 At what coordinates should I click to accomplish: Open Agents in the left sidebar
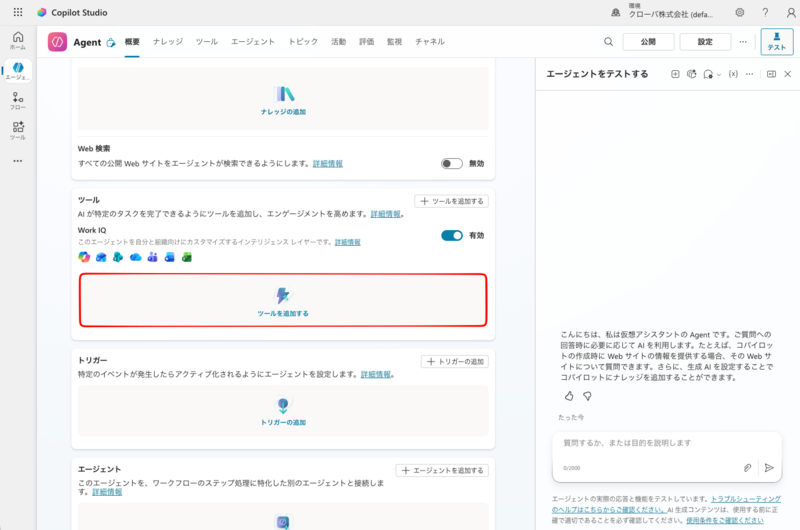(18, 71)
